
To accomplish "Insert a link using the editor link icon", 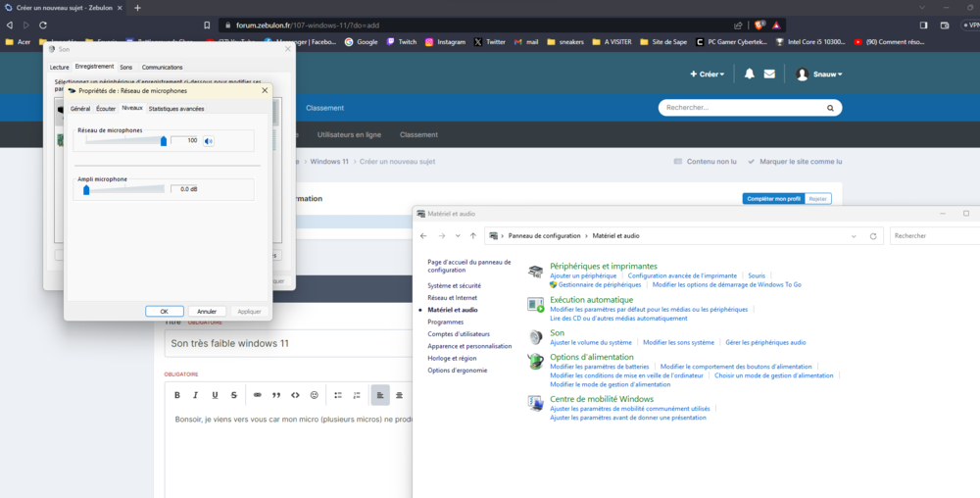I will pos(258,395).
